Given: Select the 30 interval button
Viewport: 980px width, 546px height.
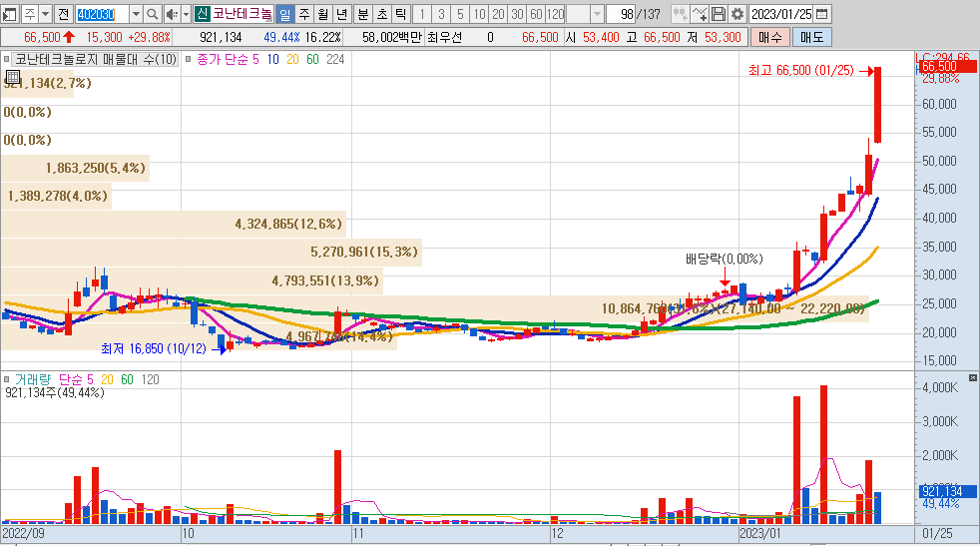Looking at the screenshot, I should pyautogui.click(x=517, y=14).
